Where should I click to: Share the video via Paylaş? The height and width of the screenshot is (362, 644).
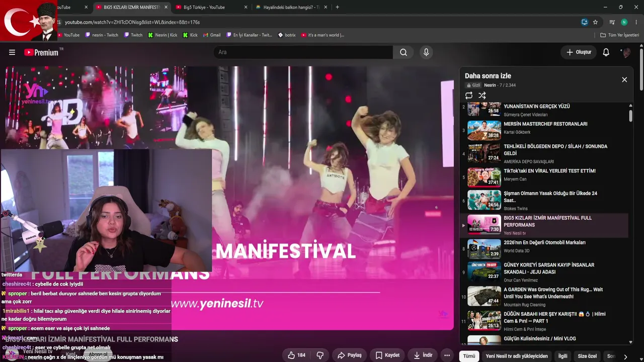click(350, 355)
